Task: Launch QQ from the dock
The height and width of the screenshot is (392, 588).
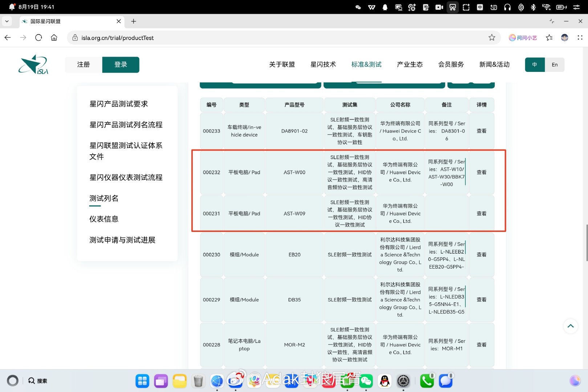Action: tap(385, 381)
